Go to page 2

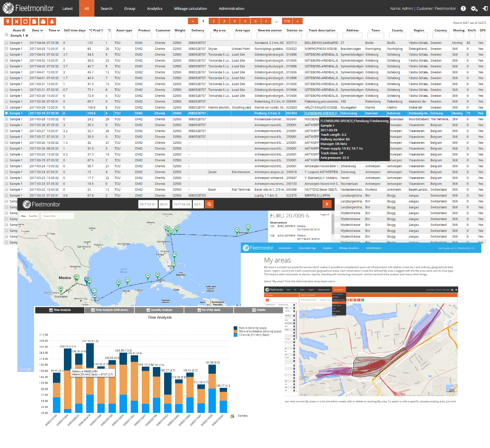coord(214,21)
